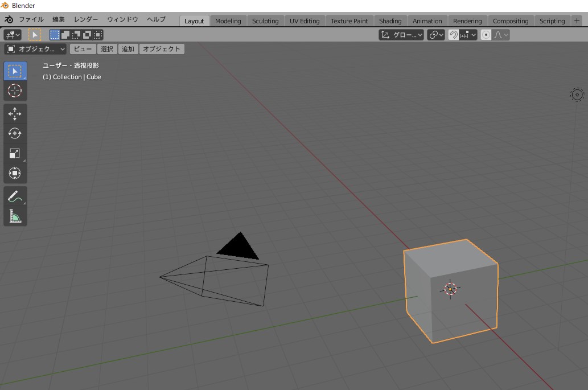The image size is (588, 390).
Task: Select the Measure ruler tool
Action: coord(15,216)
